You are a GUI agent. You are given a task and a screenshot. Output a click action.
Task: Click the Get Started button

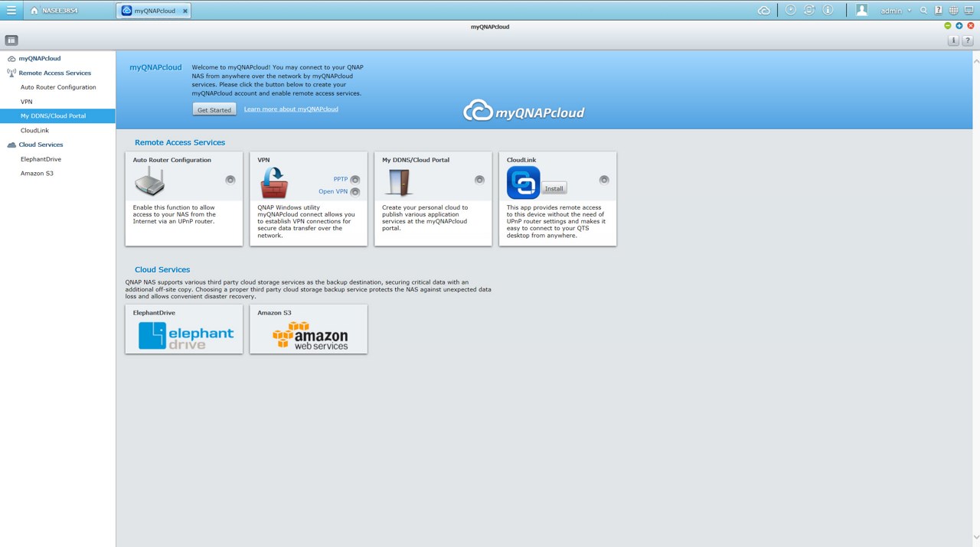[x=214, y=109]
